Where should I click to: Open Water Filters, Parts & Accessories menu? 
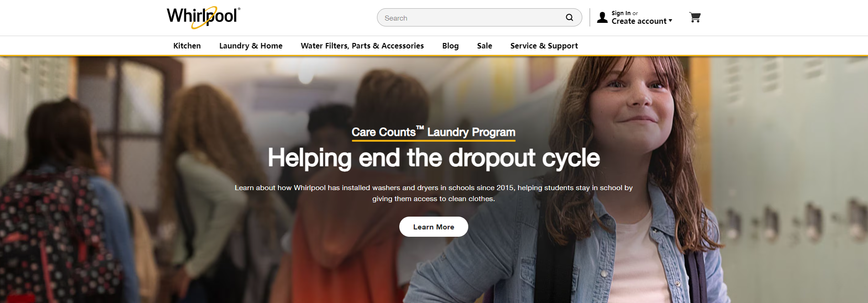[362, 46]
